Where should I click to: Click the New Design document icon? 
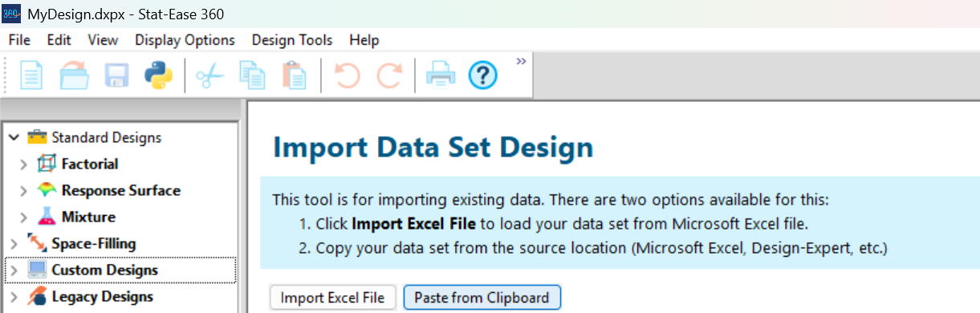[31, 76]
